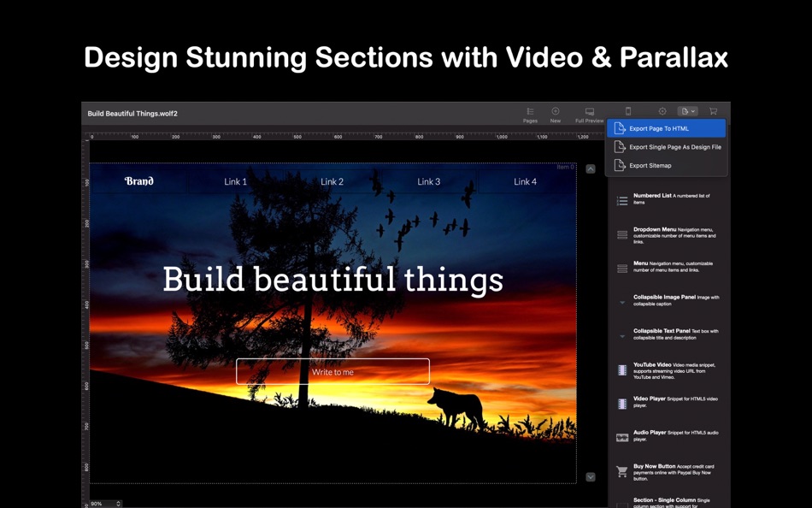Image resolution: width=812 pixels, height=508 pixels.
Task: Click the shopping cart toolbar icon
Action: click(x=713, y=111)
